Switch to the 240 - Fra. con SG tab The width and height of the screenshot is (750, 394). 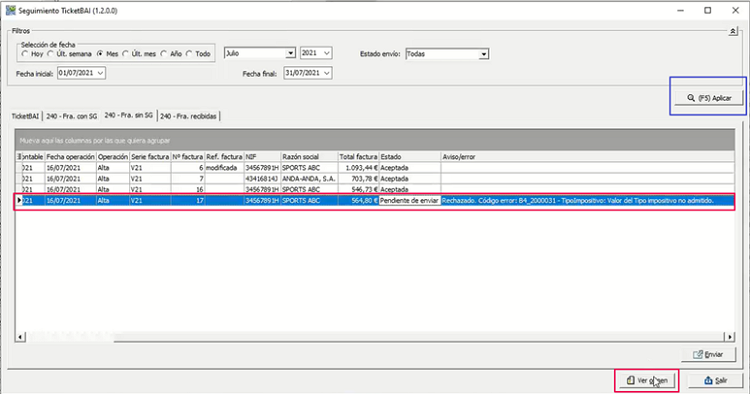click(x=71, y=116)
